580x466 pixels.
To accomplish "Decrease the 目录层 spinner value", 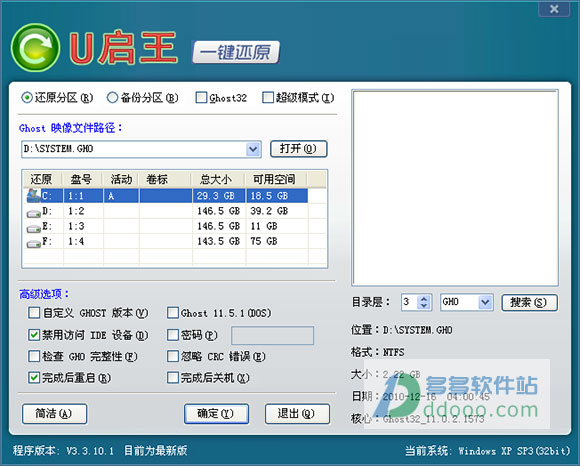I will tap(424, 306).
